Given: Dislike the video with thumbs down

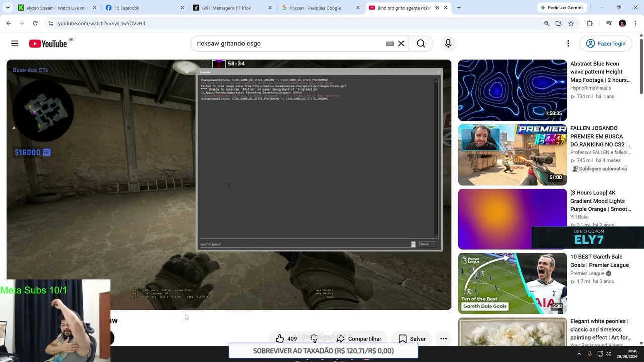Looking at the screenshot, I should click(315, 339).
